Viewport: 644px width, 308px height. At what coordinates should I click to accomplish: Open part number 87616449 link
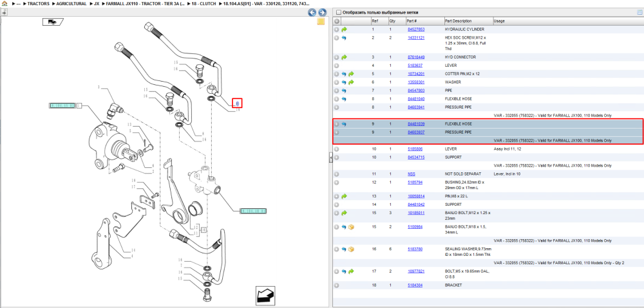coord(416,57)
